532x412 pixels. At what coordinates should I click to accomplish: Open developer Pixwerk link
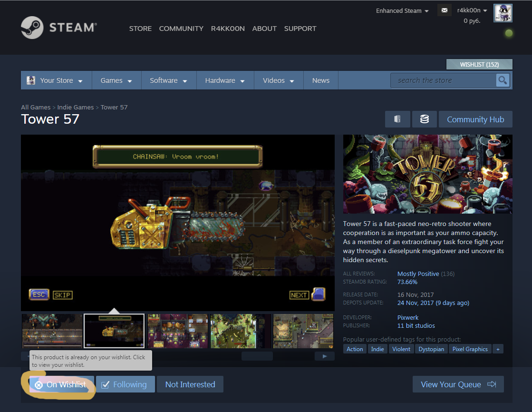408,318
